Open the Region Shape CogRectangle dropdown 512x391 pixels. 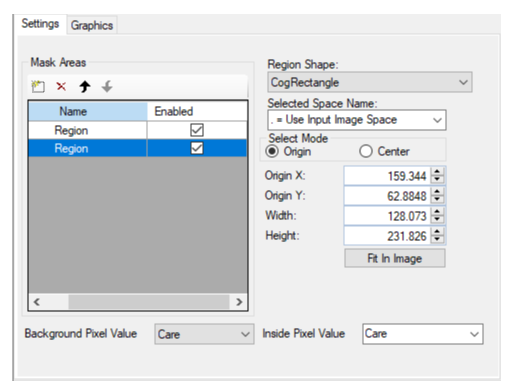tap(370, 82)
